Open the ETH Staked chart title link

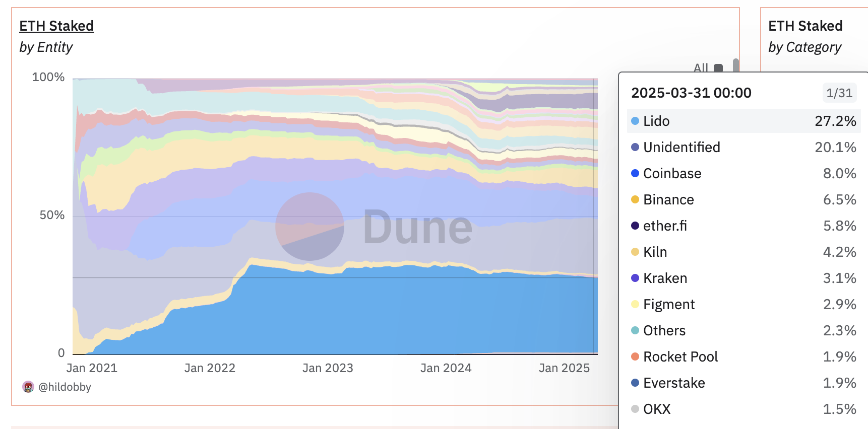[x=56, y=26]
